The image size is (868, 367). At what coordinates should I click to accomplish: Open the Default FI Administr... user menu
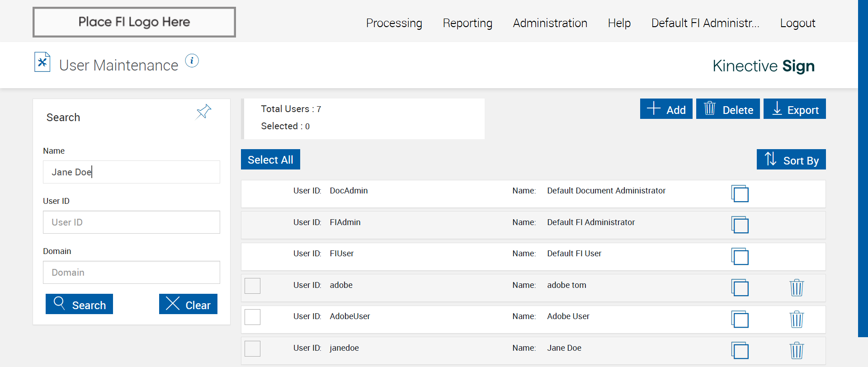(705, 23)
